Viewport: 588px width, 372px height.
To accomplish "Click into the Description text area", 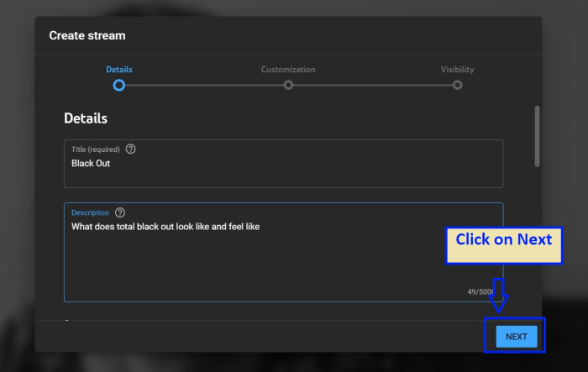I will pyautogui.click(x=284, y=252).
